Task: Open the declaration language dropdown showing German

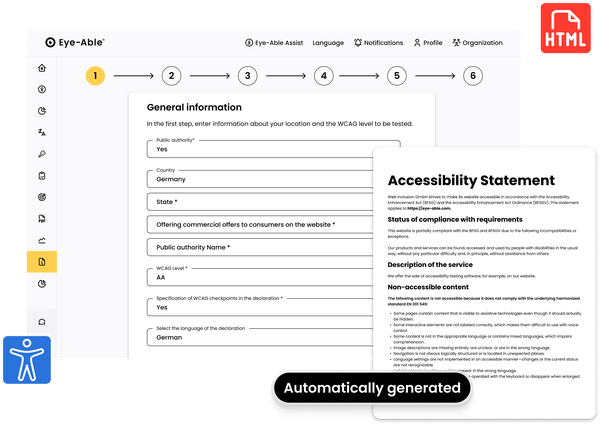Action: [260, 337]
